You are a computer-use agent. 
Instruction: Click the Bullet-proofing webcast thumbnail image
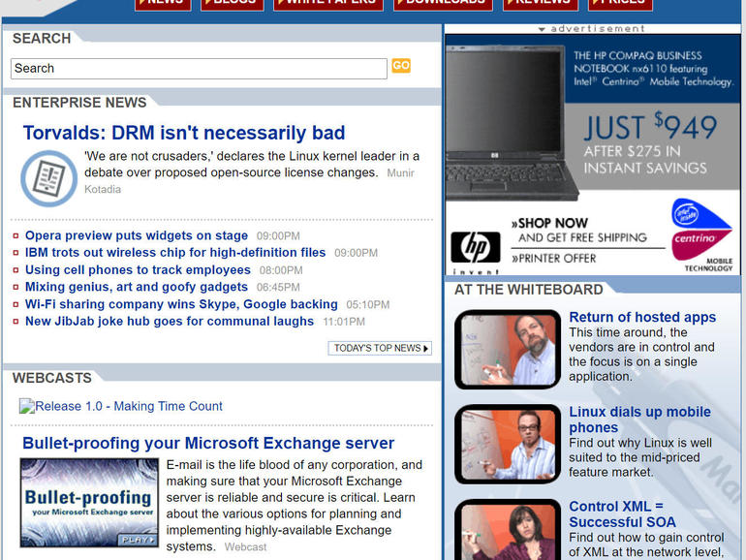[x=89, y=503]
